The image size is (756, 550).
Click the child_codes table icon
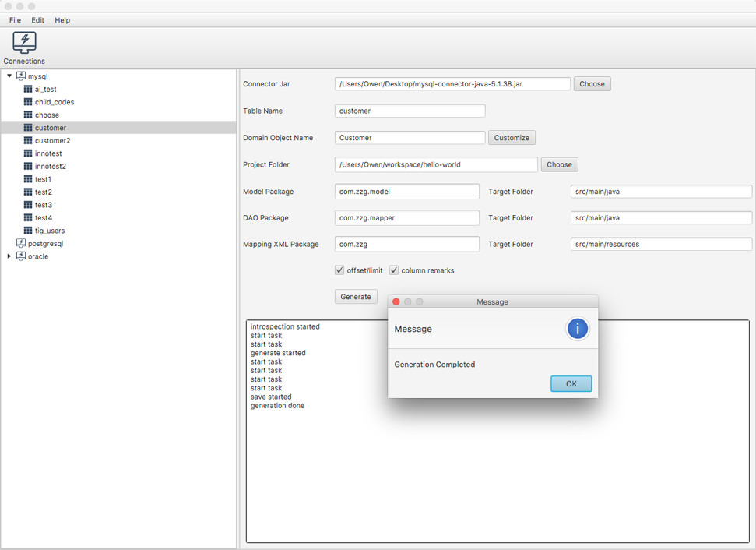coord(28,102)
